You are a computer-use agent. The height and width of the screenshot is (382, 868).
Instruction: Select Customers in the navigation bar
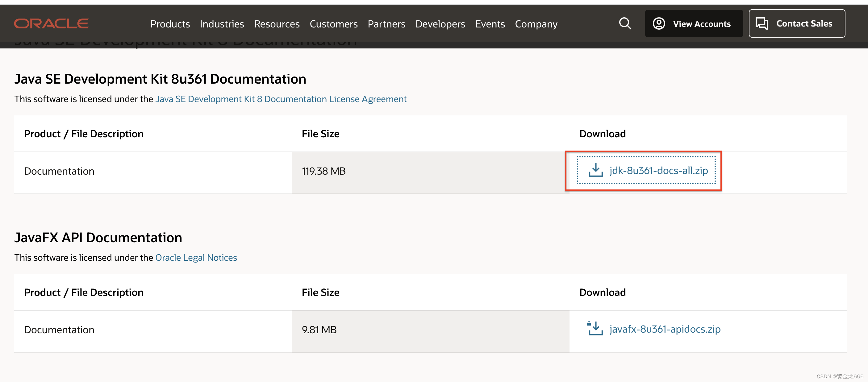click(x=333, y=24)
